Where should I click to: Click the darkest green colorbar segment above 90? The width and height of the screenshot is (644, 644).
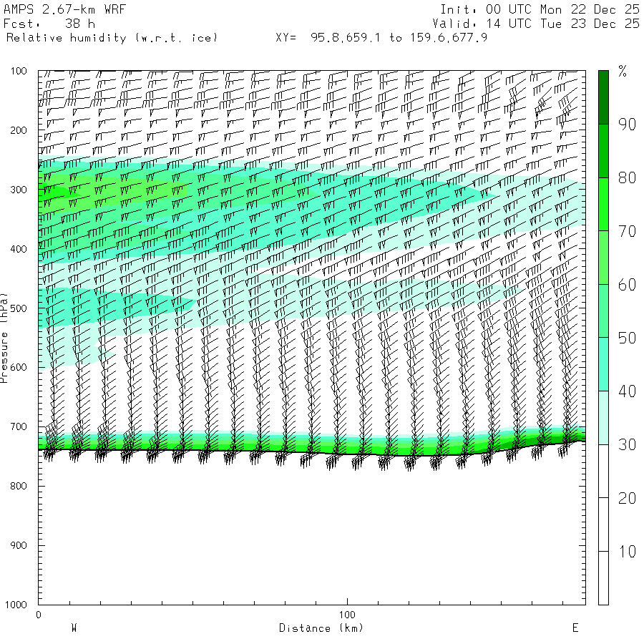point(603,97)
